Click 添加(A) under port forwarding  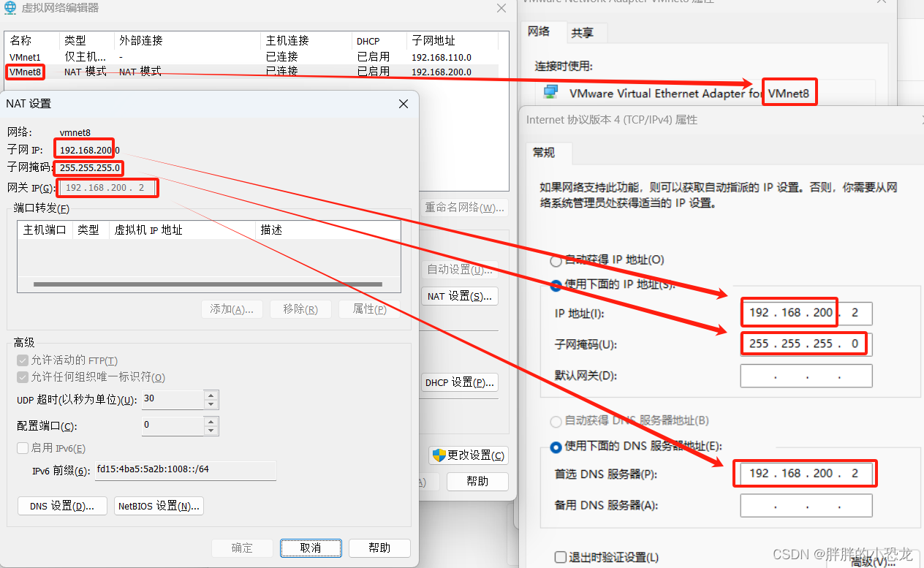coord(232,309)
